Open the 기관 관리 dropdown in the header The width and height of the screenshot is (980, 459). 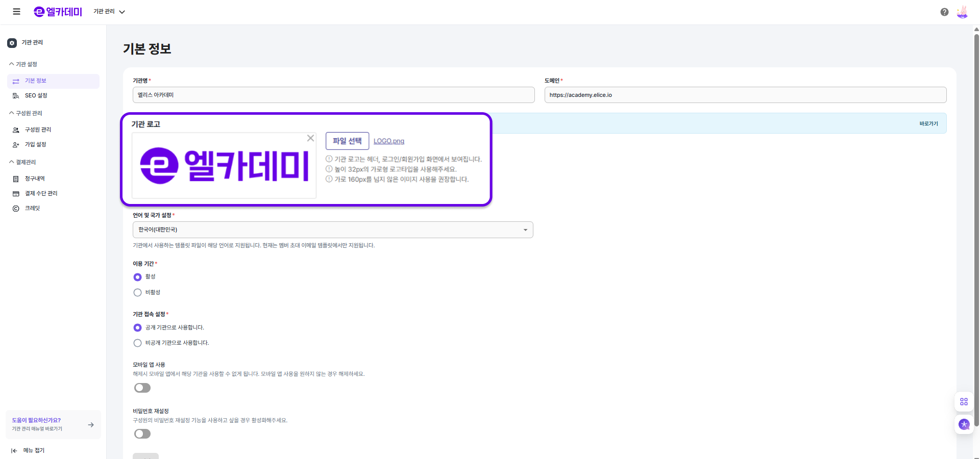coord(109,12)
